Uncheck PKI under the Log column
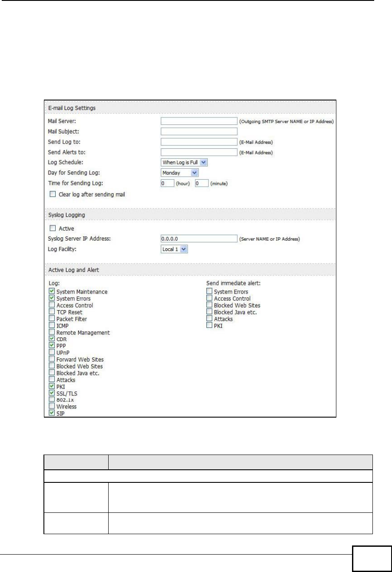Image resolution: width=392 pixels, height=572 pixels. [52, 386]
